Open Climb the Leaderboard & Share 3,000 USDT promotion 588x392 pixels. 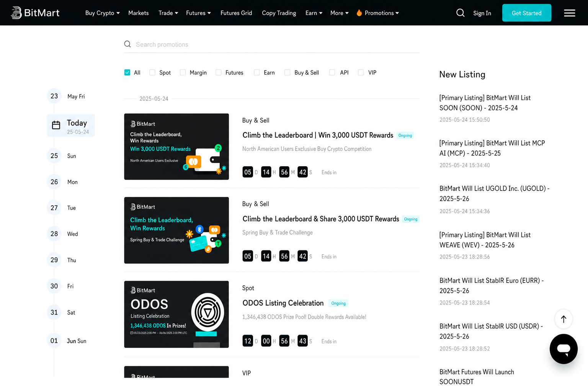(321, 219)
